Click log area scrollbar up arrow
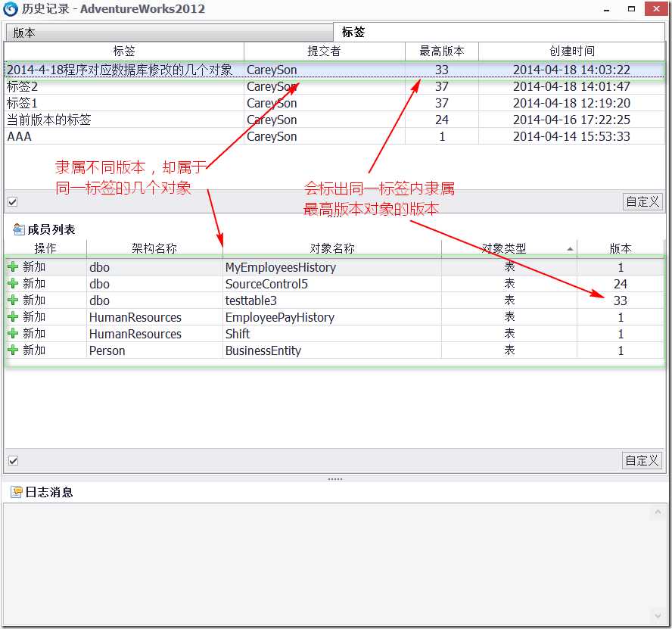 click(x=658, y=512)
